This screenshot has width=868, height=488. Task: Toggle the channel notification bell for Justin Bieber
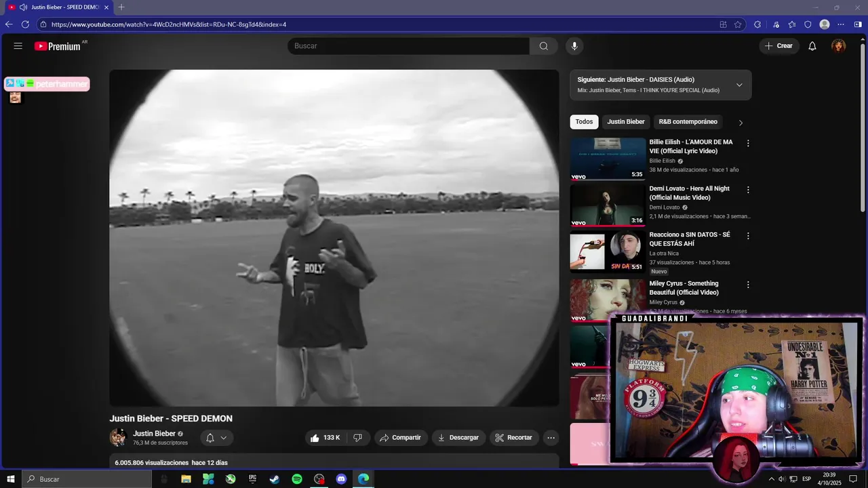(216, 438)
